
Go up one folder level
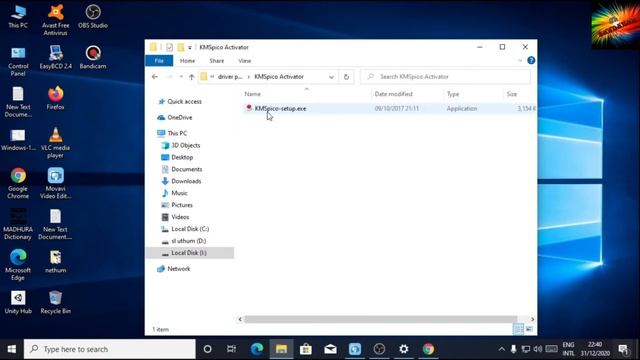click(x=191, y=77)
